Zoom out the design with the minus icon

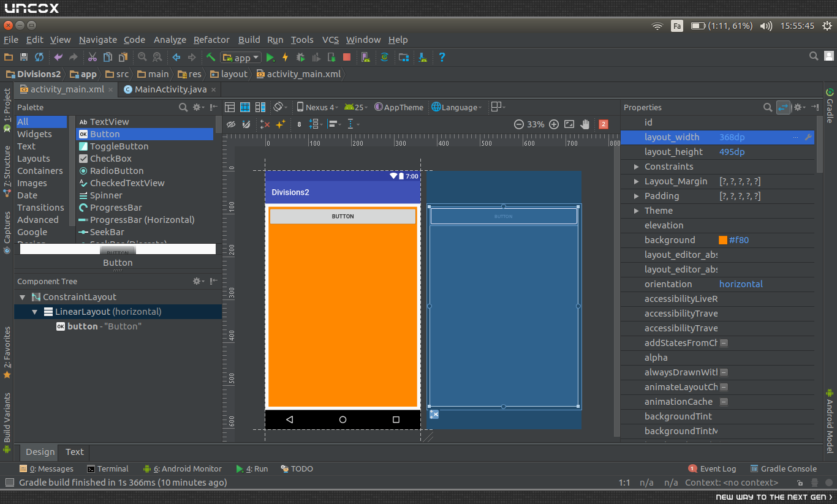(519, 124)
